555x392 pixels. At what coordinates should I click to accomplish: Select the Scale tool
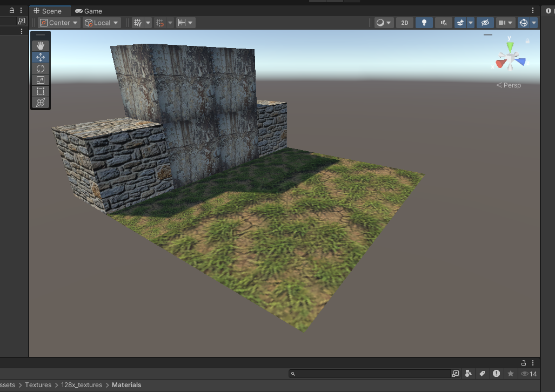(41, 80)
